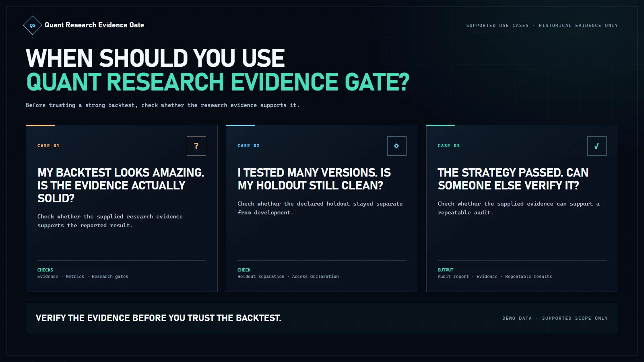Click the checkmark icon in Case 03

point(597,146)
